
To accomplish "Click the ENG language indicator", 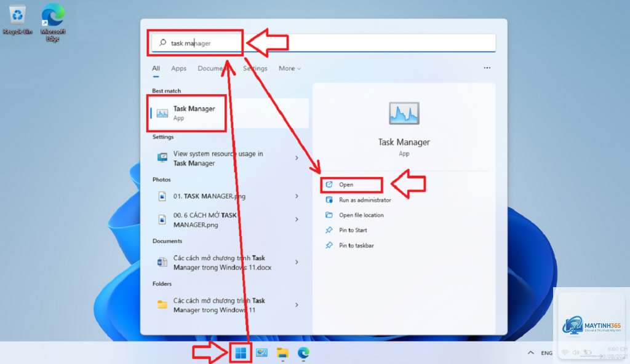I will 546,353.
